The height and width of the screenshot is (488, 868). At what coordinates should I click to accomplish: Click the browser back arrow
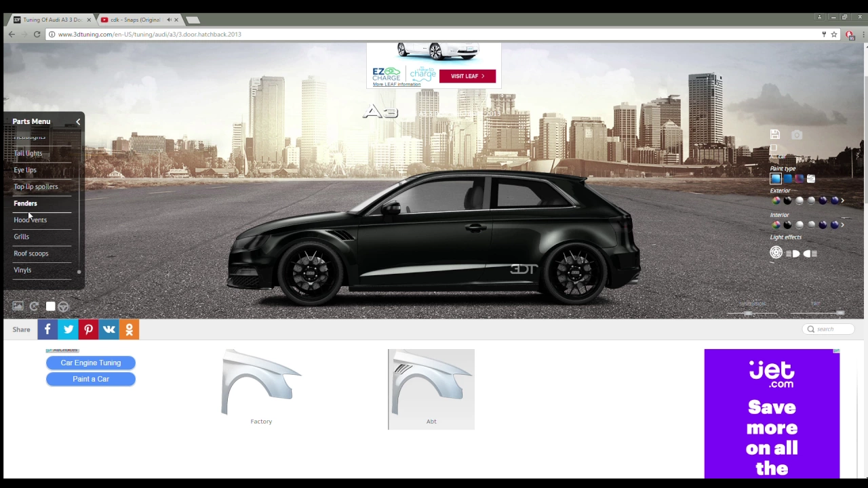click(12, 34)
